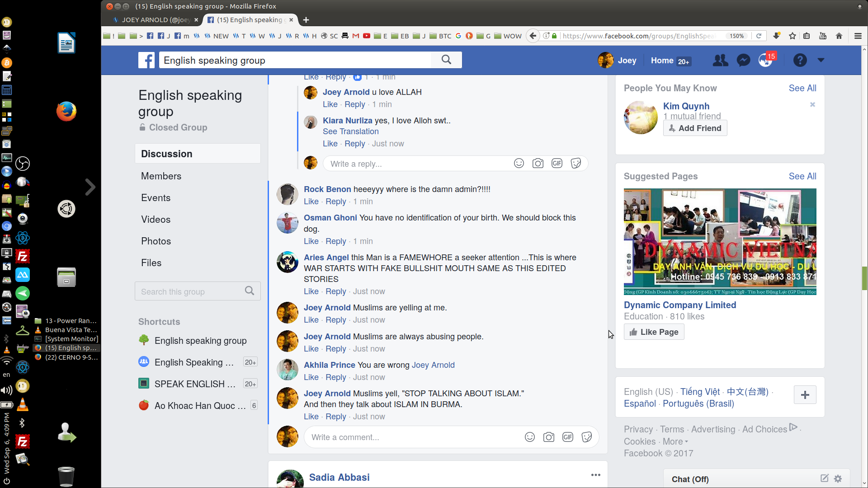
Task: Open chat settings gear icon
Action: click(x=838, y=479)
